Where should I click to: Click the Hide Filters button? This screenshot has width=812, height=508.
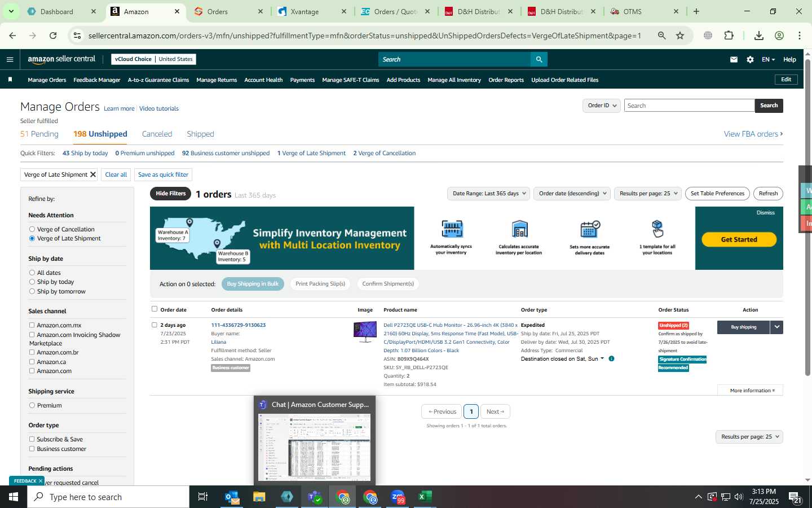coord(170,194)
